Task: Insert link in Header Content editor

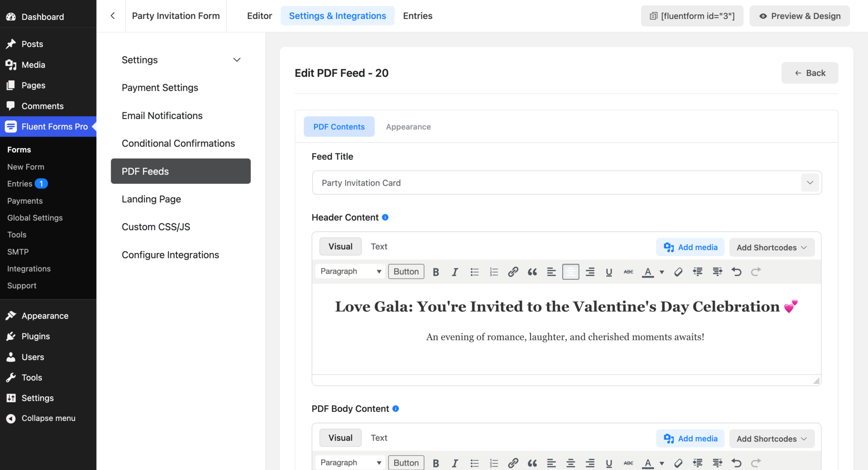Action: click(x=513, y=272)
